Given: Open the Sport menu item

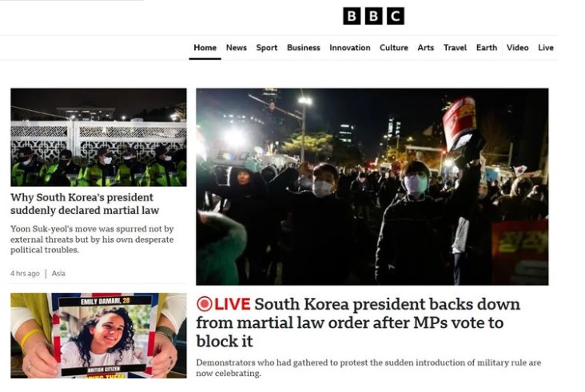Looking at the screenshot, I should tap(267, 48).
